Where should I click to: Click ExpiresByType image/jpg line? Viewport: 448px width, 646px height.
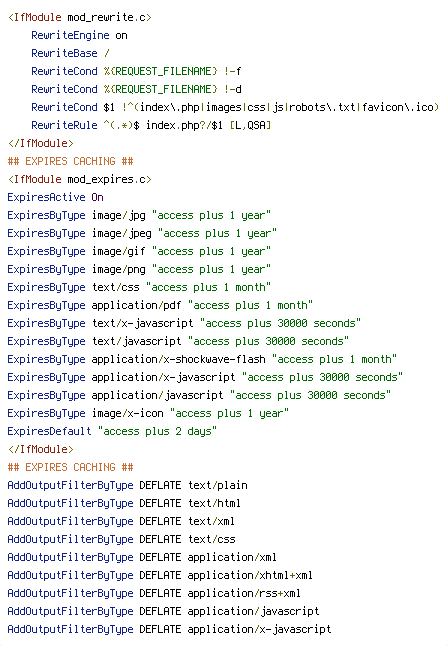(x=139, y=215)
